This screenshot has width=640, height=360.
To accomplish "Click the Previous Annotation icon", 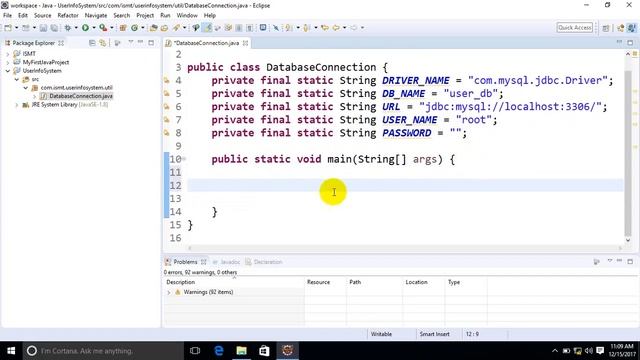I will (x=307, y=28).
